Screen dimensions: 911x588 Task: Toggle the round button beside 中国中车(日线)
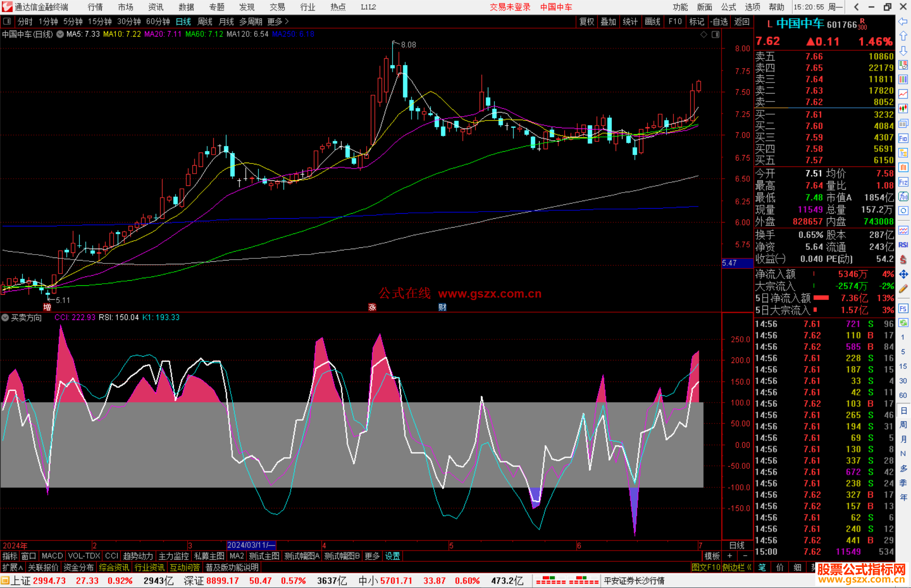[60, 34]
